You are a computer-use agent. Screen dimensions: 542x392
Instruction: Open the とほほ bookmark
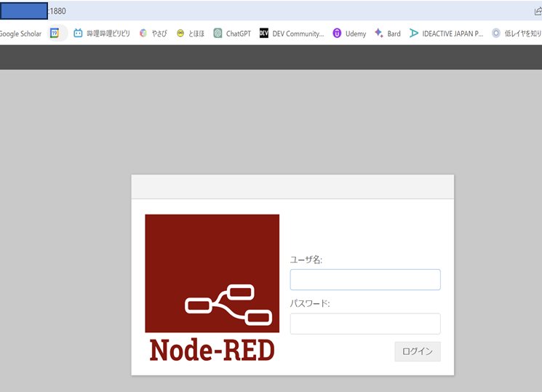pyautogui.click(x=191, y=33)
